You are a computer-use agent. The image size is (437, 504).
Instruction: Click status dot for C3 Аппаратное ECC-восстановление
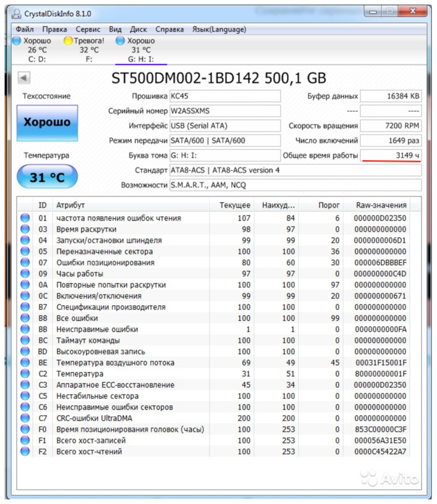[x=25, y=384]
